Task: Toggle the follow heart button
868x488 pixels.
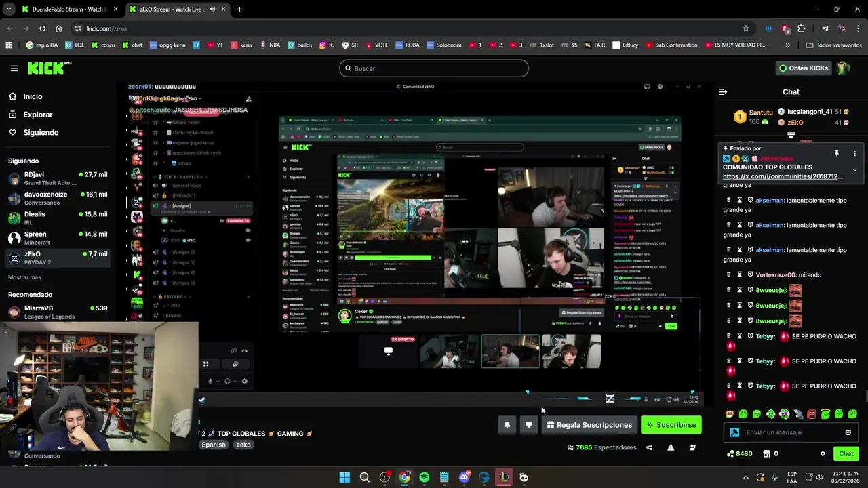Action: pos(529,425)
